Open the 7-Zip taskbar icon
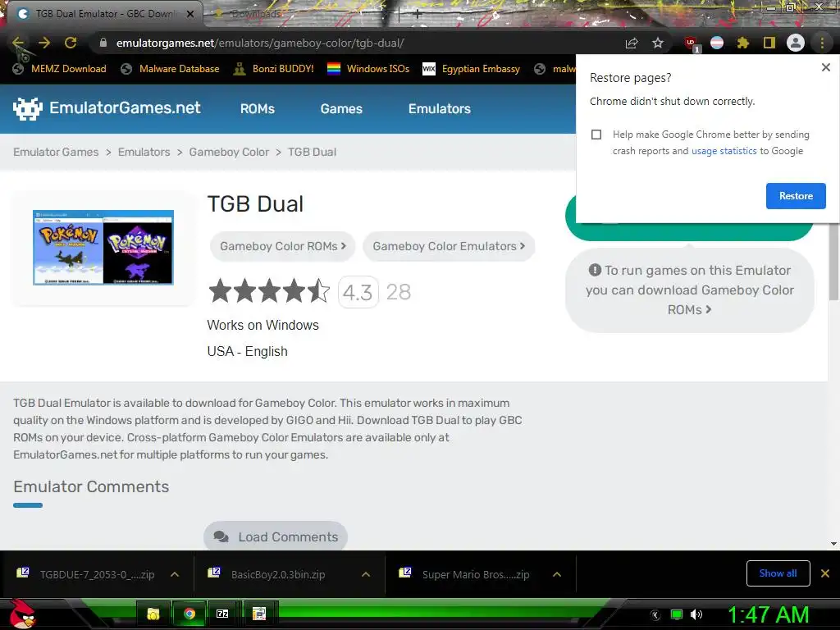The height and width of the screenshot is (630, 840). [222, 614]
